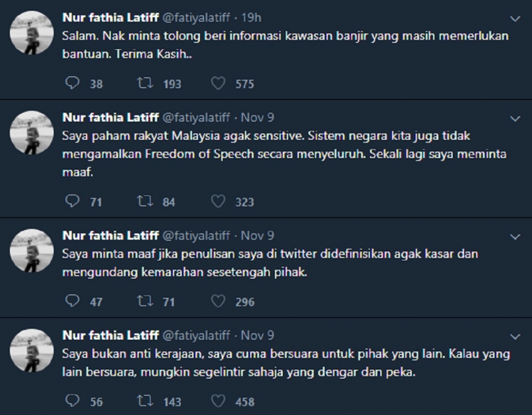Retweet the tweet with 143 retweets
The width and height of the screenshot is (532, 415).
pos(145,401)
